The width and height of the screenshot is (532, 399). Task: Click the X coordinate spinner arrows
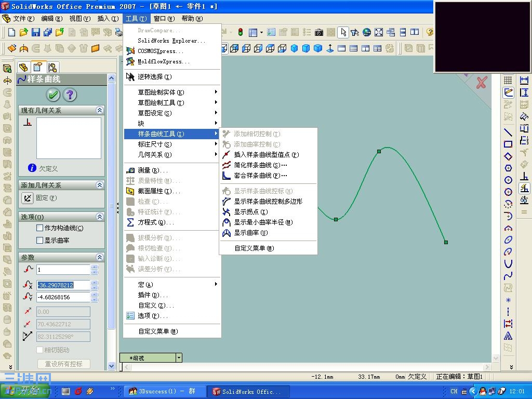click(95, 285)
